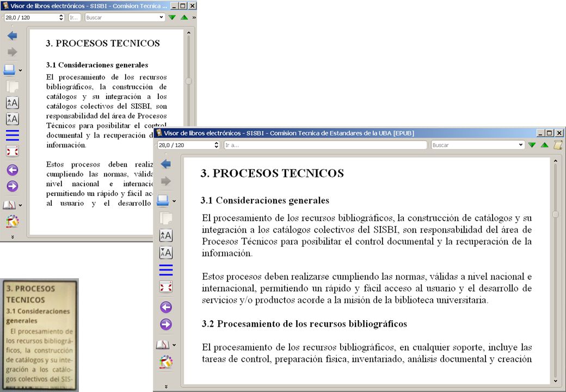This screenshot has width=566, height=392.
Task: Toggle reference mode scroll icon in the large window
Action: point(558,145)
